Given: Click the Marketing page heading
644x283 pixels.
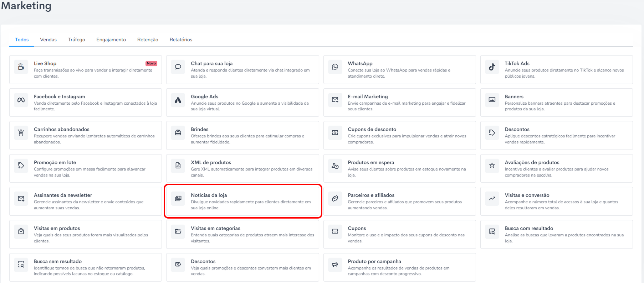Looking at the screenshot, I should (x=26, y=6).
